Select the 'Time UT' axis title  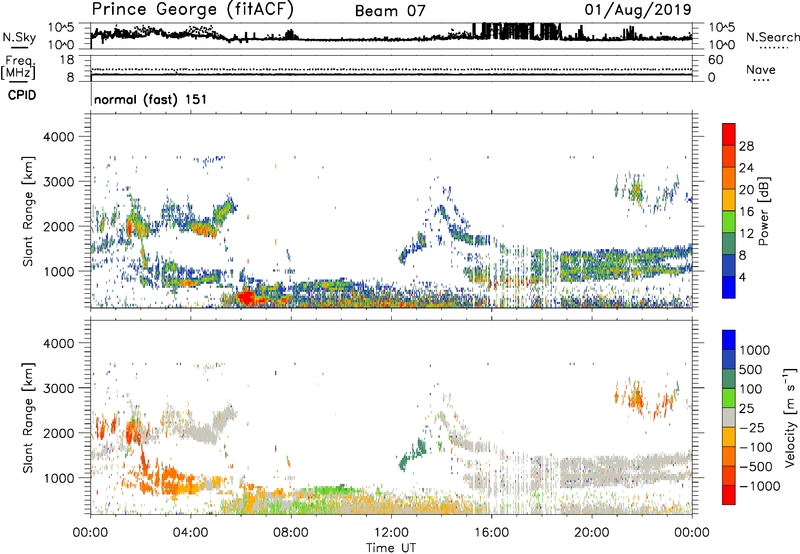pyautogui.click(x=391, y=548)
